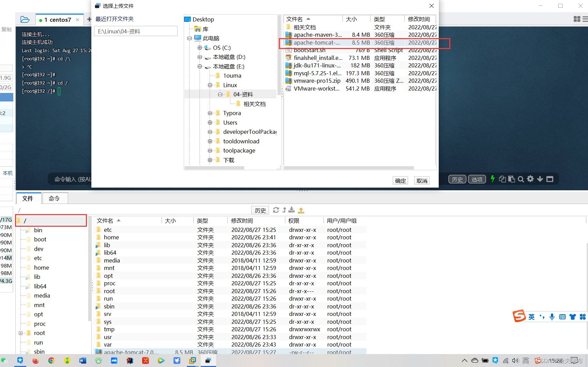Open the tmp folder row in remote list
Screen dimensions: 588x367
pyautogui.click(x=230, y=329)
